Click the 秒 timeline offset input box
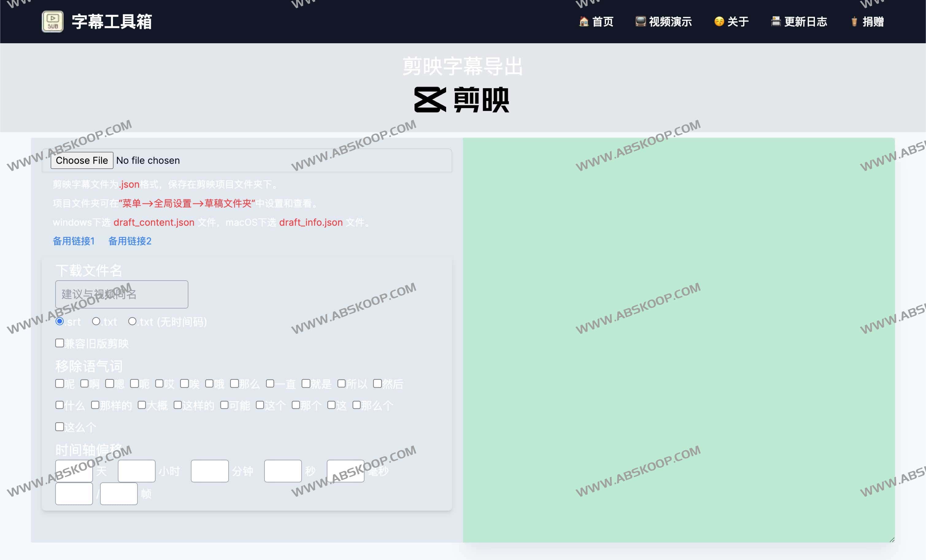 click(x=283, y=471)
